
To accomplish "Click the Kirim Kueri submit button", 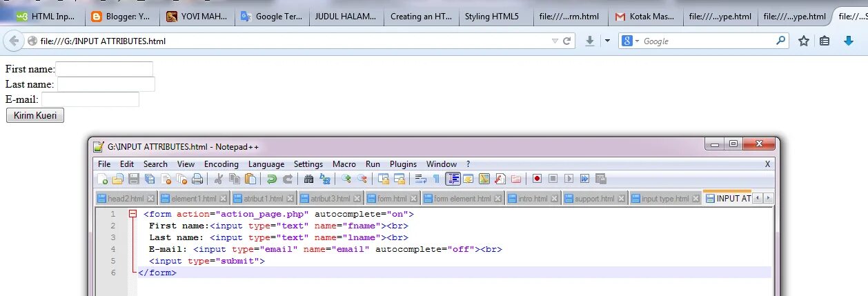I will click(34, 115).
